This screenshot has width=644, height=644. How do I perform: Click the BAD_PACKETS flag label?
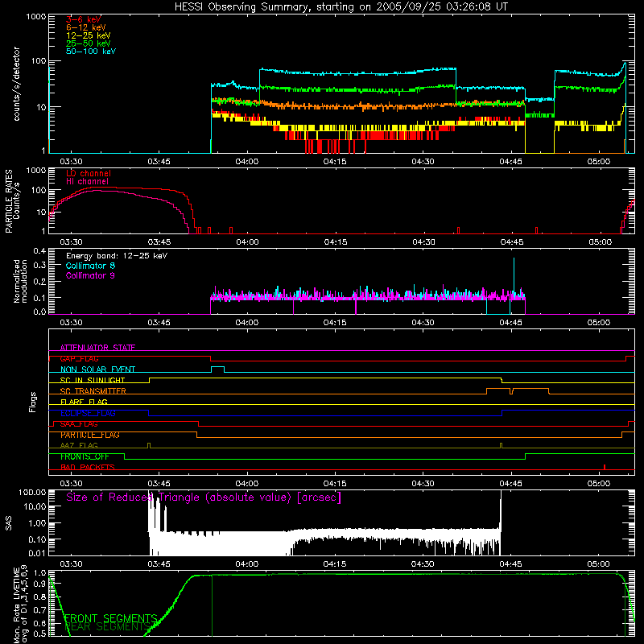point(88,467)
